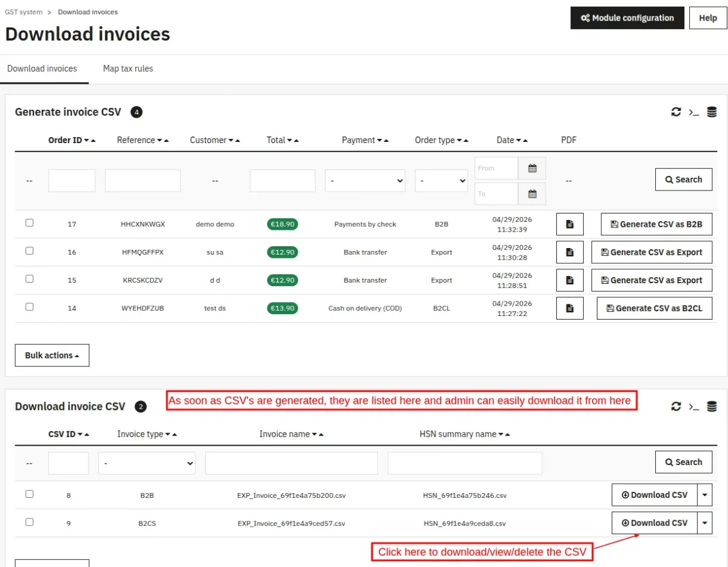
Task: Focus the To date field
Action: pos(496,194)
